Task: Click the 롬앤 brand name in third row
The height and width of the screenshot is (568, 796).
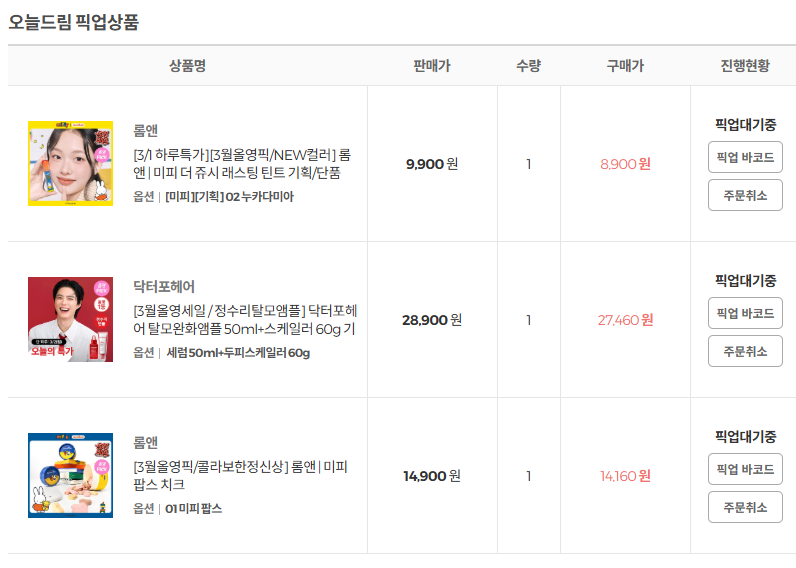Action: 146,442
